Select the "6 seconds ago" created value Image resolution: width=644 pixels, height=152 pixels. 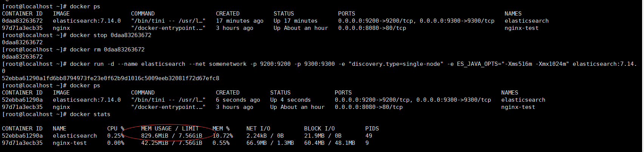tap(238, 100)
